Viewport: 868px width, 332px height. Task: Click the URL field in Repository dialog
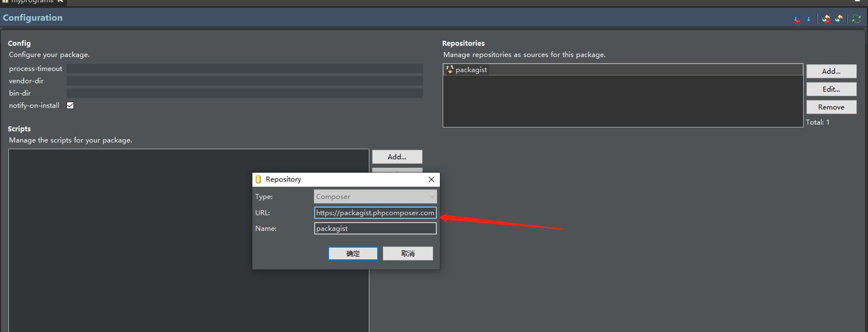(x=375, y=213)
